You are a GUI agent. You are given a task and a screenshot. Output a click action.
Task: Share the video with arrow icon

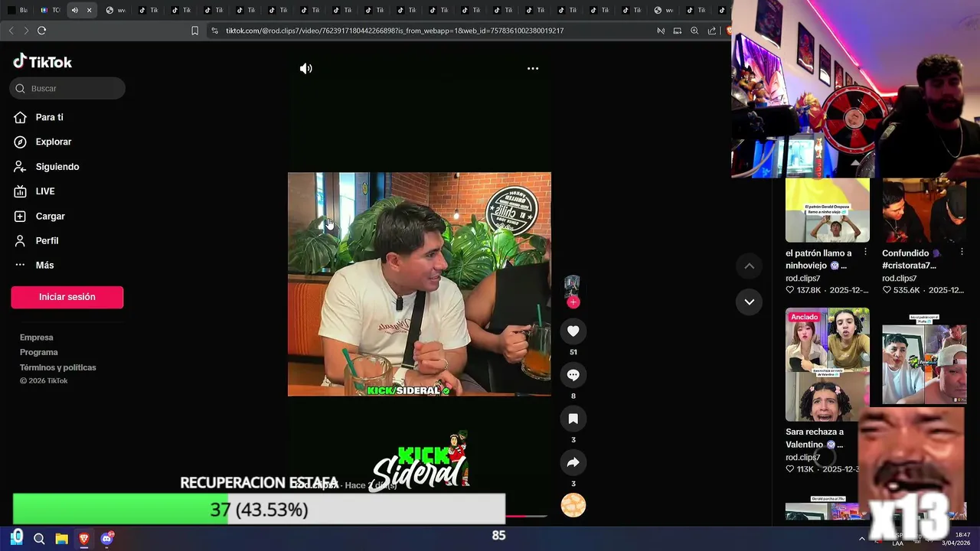pyautogui.click(x=573, y=462)
